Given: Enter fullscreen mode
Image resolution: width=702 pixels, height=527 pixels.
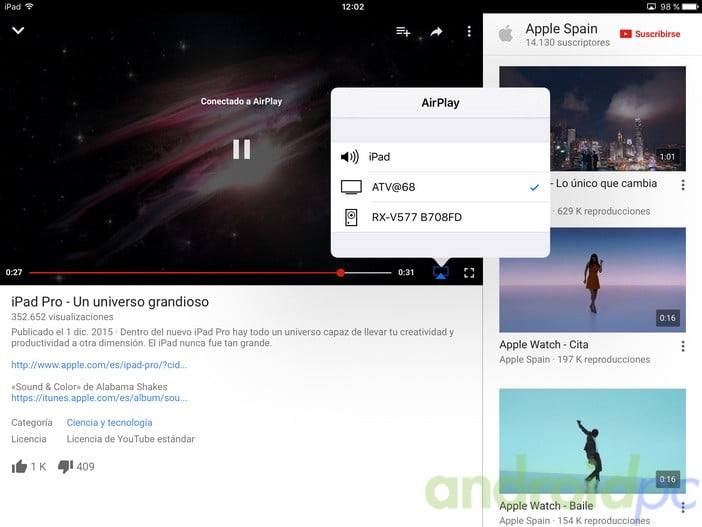Looking at the screenshot, I should coord(469,273).
